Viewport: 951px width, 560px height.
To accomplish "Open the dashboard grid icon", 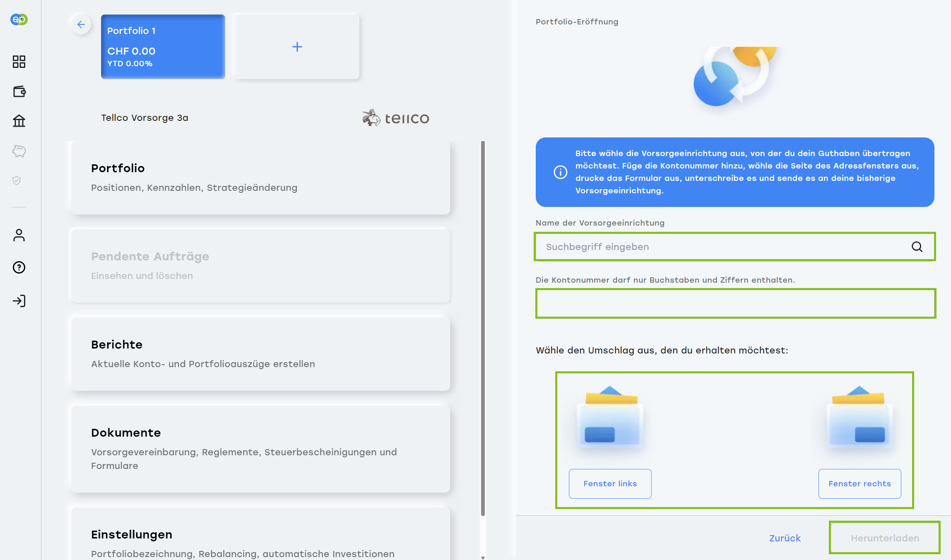I will (19, 62).
